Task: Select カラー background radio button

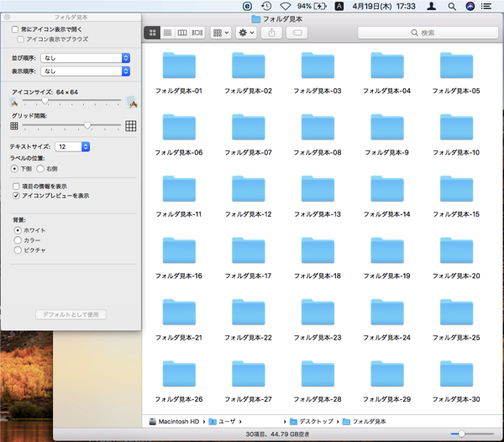Action: click(17, 239)
